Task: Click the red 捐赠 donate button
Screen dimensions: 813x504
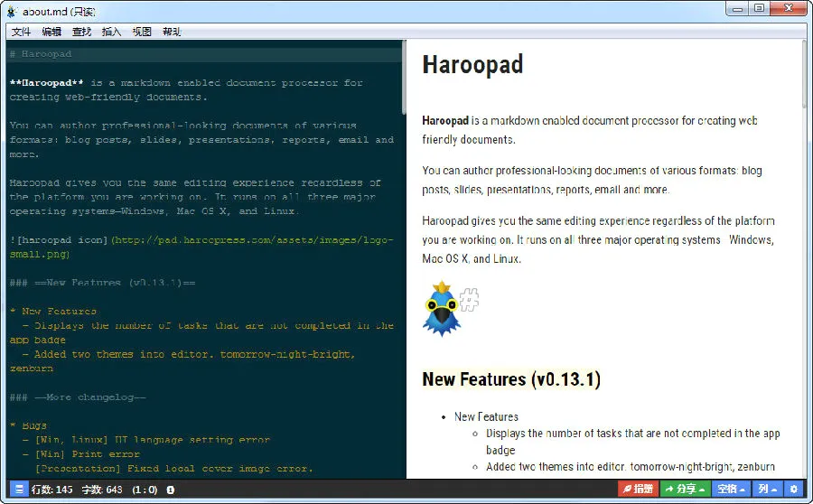Action: point(638,489)
